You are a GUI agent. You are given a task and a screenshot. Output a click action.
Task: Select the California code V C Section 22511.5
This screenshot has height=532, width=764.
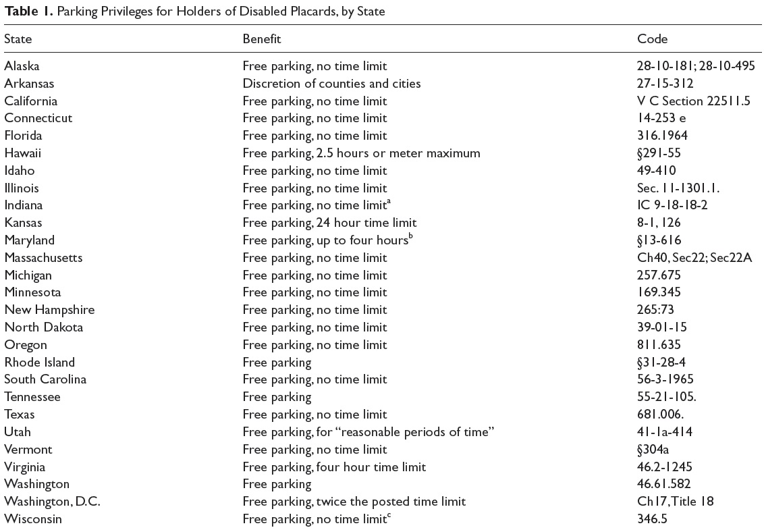click(694, 101)
